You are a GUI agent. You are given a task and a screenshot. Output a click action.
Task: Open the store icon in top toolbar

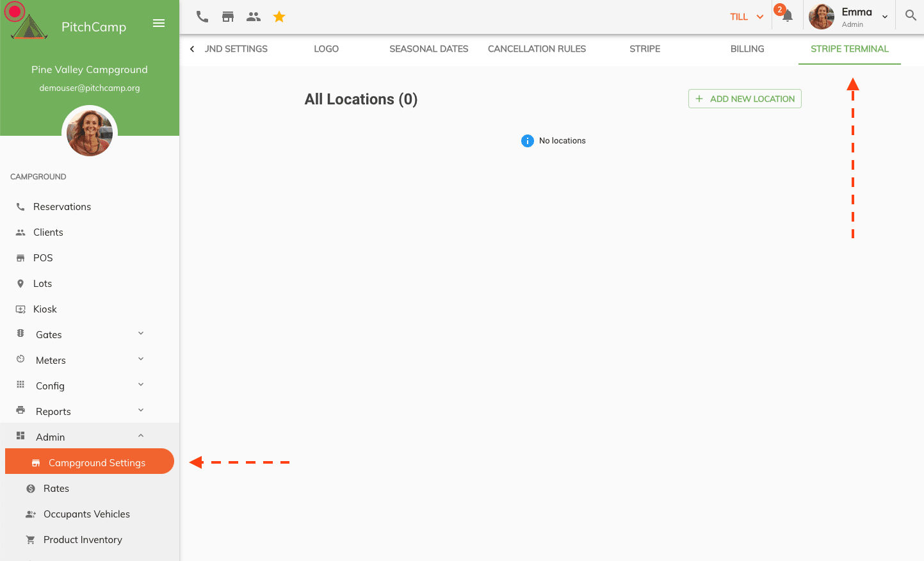click(x=228, y=17)
